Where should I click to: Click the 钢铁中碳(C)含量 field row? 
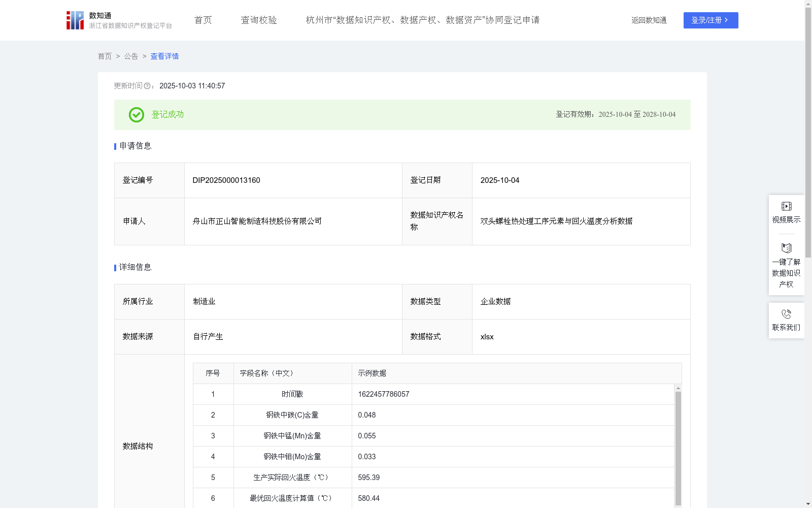click(x=433, y=415)
